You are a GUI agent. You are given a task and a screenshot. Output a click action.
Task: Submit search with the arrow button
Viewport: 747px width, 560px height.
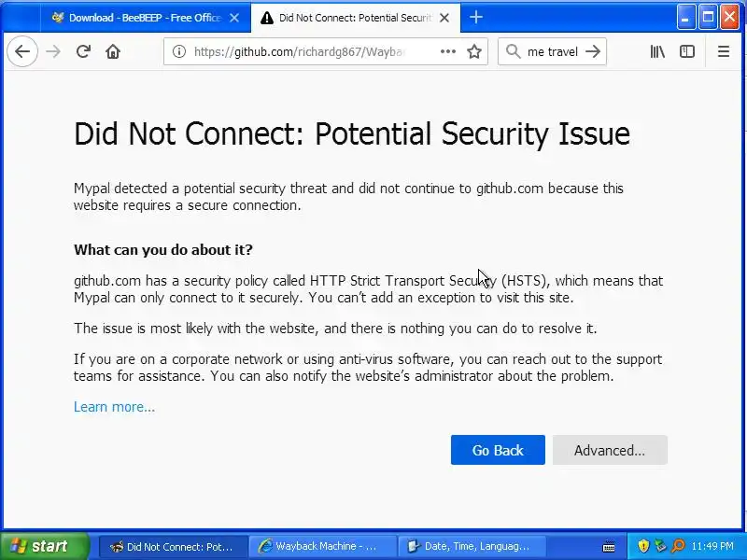pos(592,52)
